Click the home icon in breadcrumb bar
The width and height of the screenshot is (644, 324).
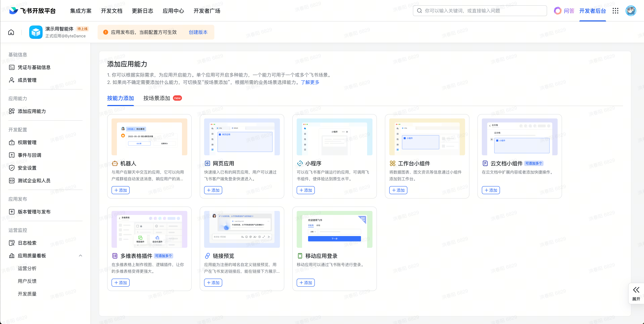[x=11, y=32]
